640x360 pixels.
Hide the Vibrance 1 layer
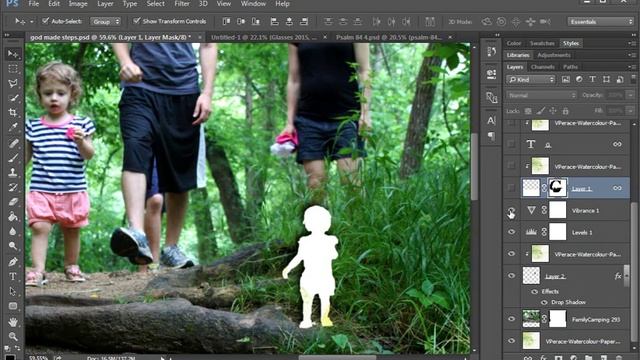511,211
